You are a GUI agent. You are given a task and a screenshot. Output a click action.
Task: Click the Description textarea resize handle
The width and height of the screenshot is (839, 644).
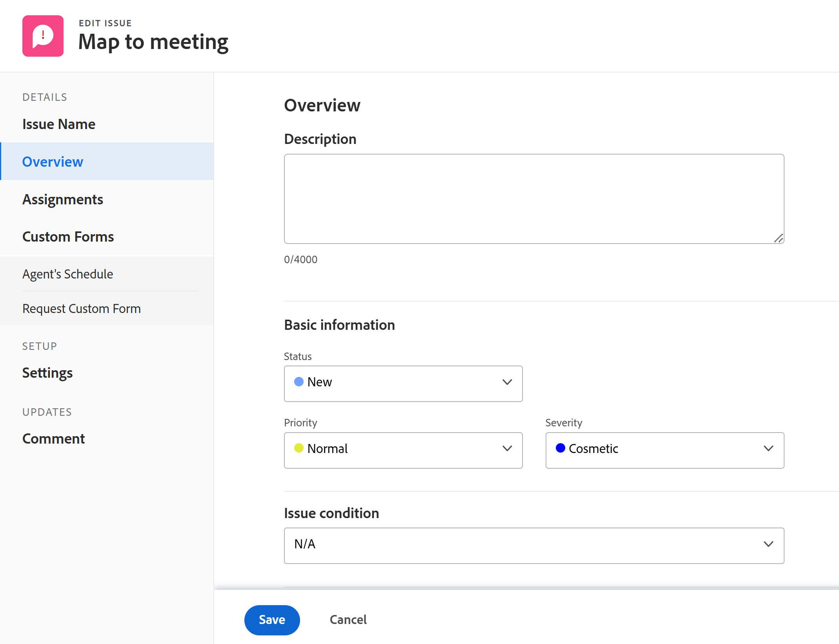[778, 238]
